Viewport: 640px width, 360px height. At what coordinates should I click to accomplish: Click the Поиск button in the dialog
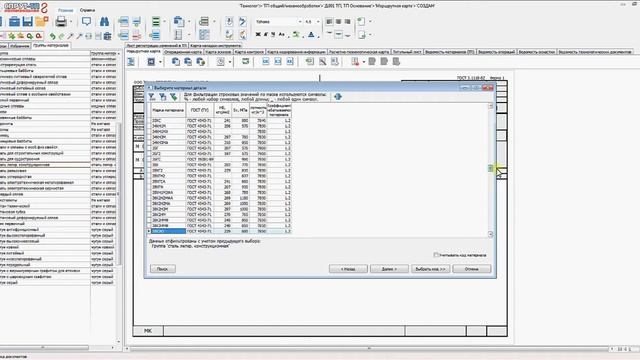tap(162, 269)
